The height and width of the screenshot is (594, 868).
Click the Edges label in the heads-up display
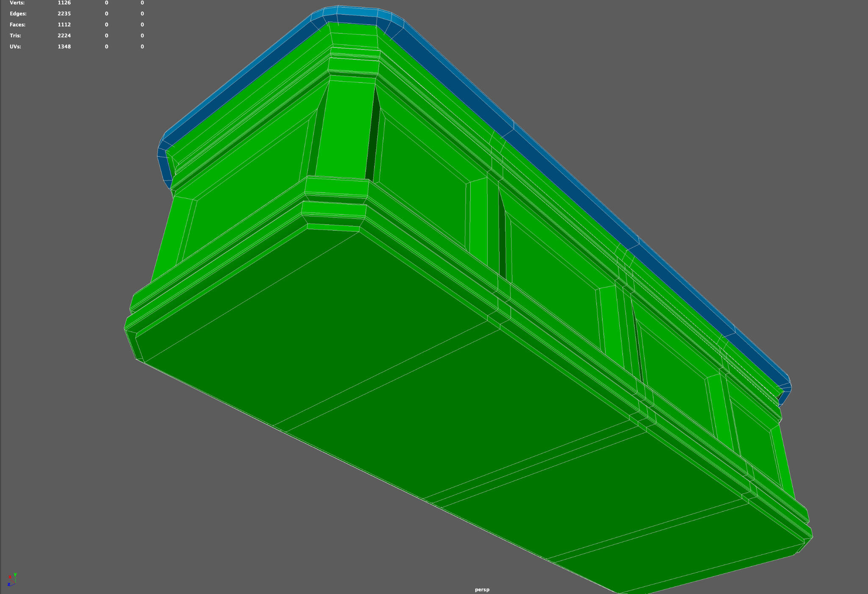coord(18,14)
